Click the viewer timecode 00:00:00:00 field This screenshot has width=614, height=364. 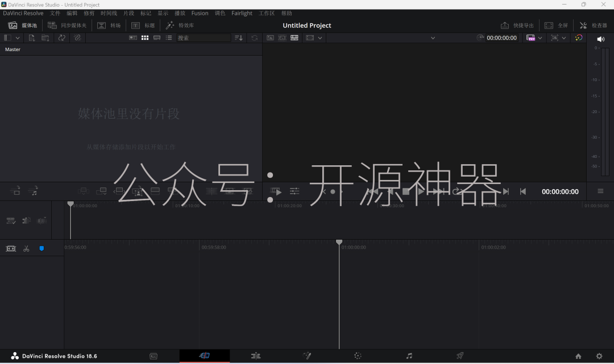click(501, 38)
